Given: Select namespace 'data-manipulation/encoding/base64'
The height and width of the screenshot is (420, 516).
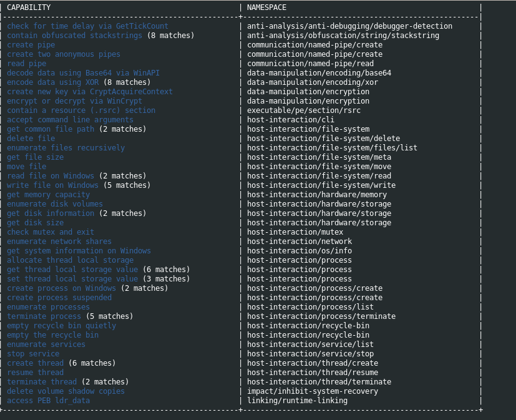Looking at the screenshot, I should [x=319, y=73].
